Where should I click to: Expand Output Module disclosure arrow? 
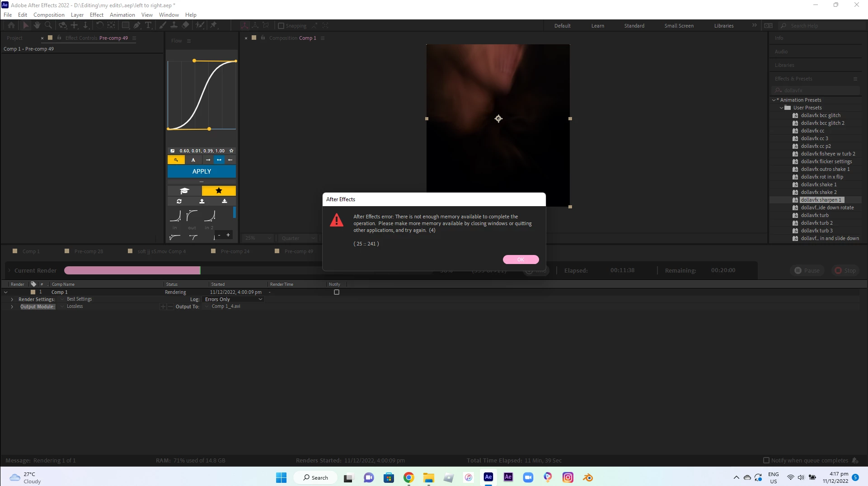coord(12,307)
